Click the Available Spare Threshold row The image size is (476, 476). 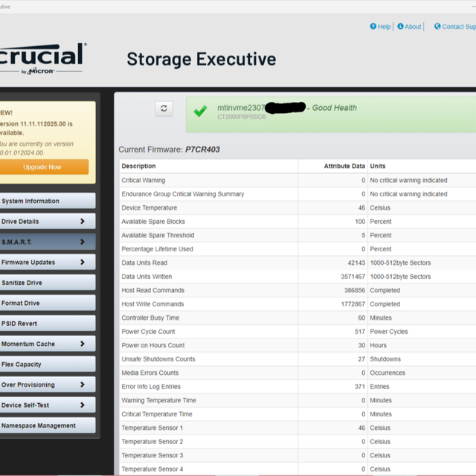297,235
